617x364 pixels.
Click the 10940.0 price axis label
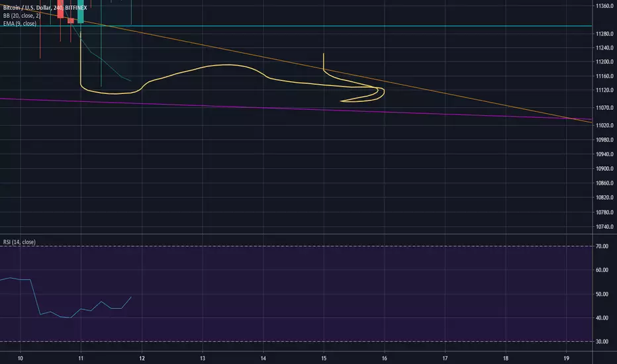[x=604, y=154]
